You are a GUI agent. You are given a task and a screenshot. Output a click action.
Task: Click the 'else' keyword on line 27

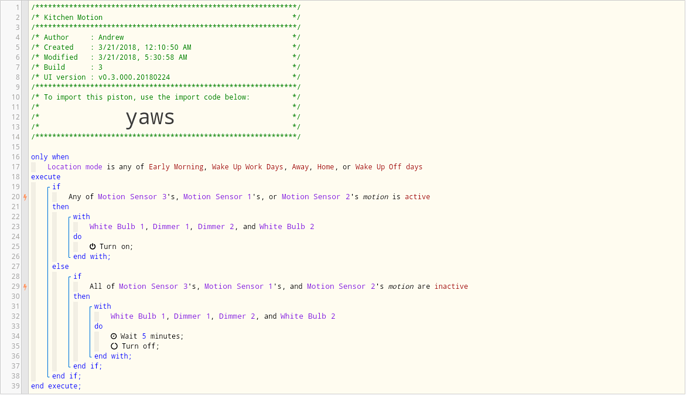[60, 267]
